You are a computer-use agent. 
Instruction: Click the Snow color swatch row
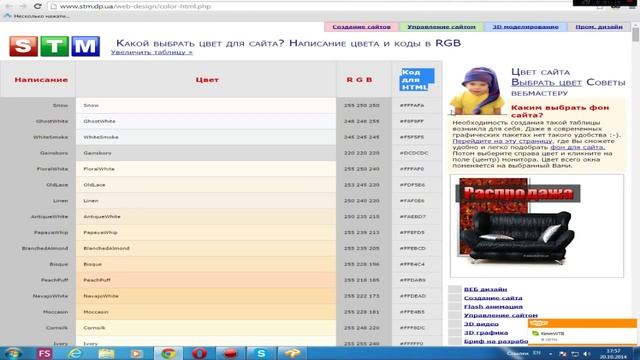pos(206,105)
